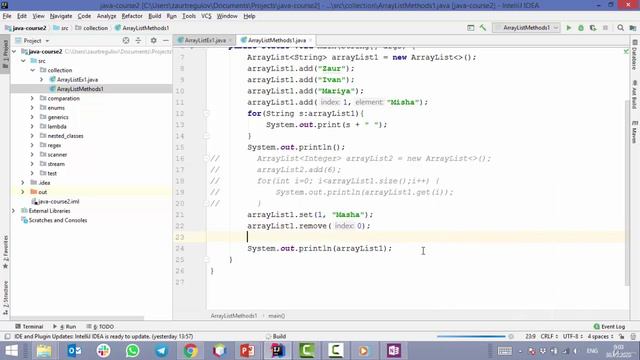
Task: Toggle tool window buttons at status bar corner
Action: point(7,336)
